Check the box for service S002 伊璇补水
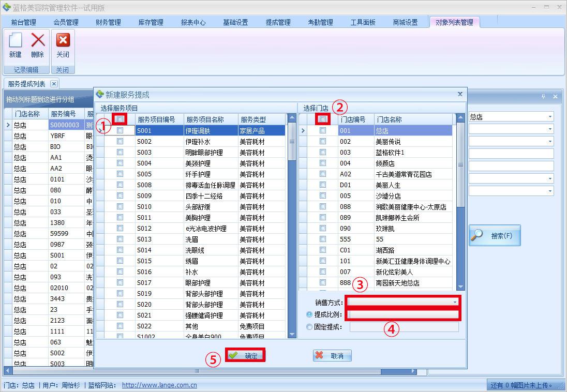The width and height of the screenshot is (567, 392). click(120, 141)
